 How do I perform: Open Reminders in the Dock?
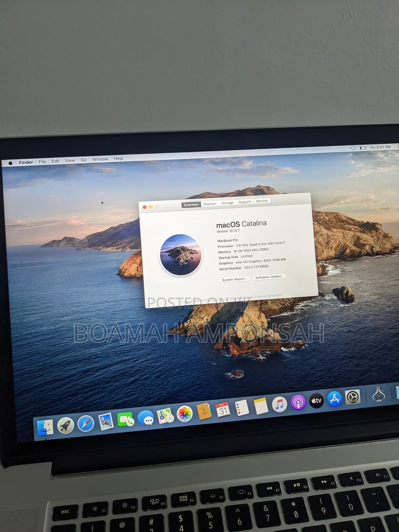click(242, 408)
